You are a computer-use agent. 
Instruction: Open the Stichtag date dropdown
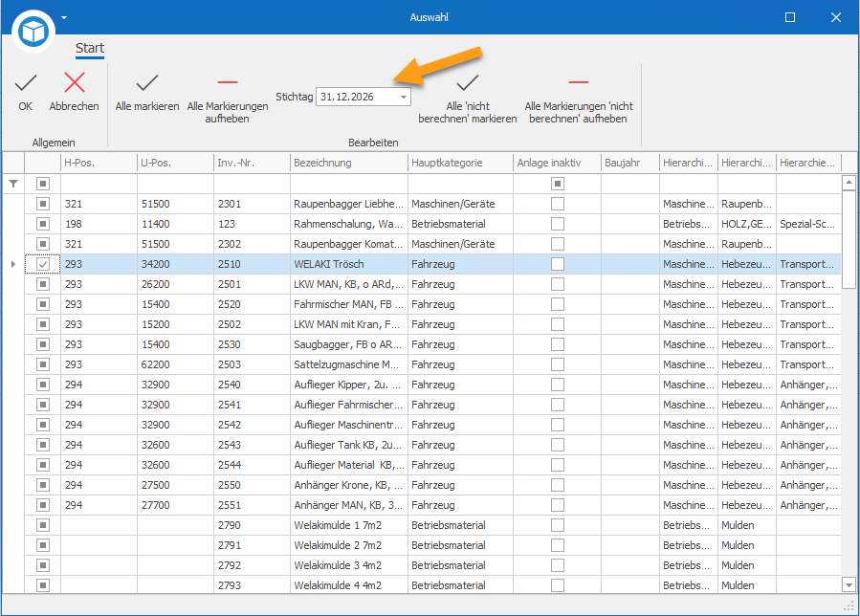[x=403, y=98]
